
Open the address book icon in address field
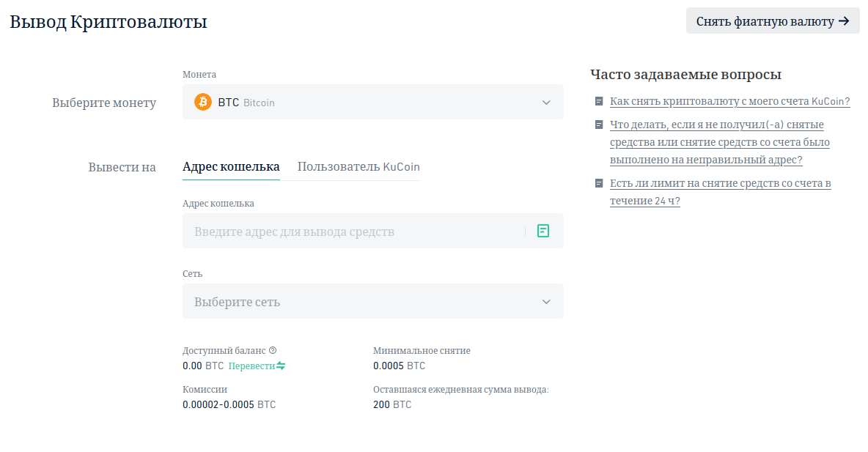pos(543,231)
